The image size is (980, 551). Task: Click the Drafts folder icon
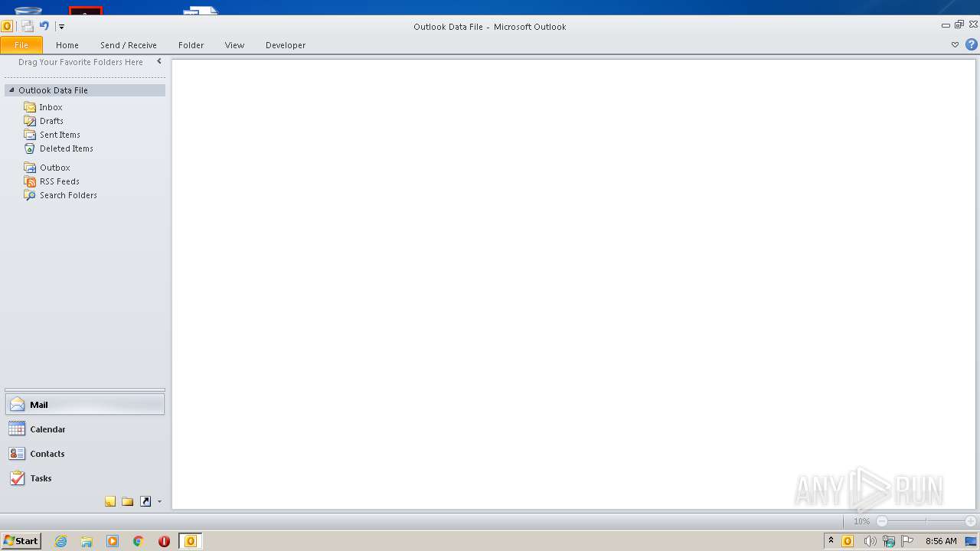click(30, 121)
